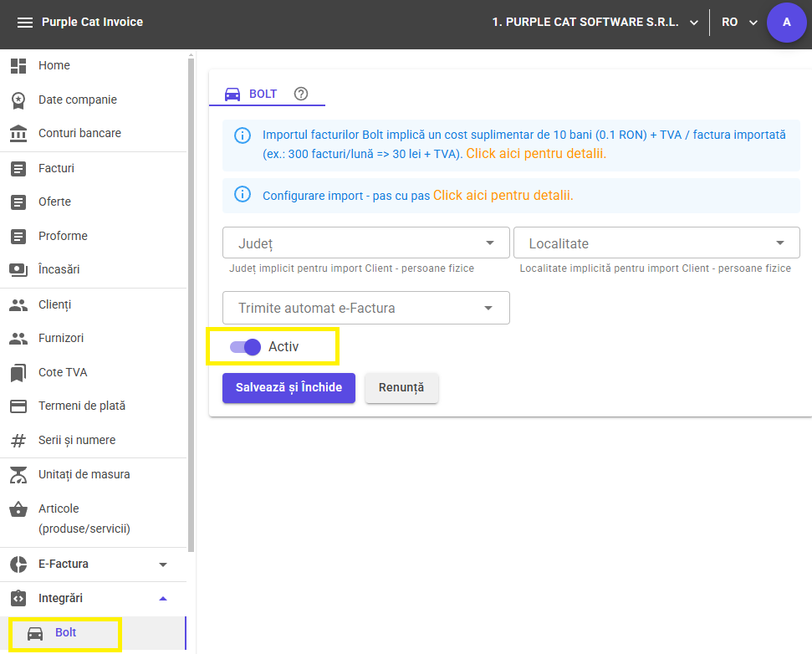Screen dimensions: 812x654
Task: Open the user avatar labeled A
Action: click(x=786, y=23)
